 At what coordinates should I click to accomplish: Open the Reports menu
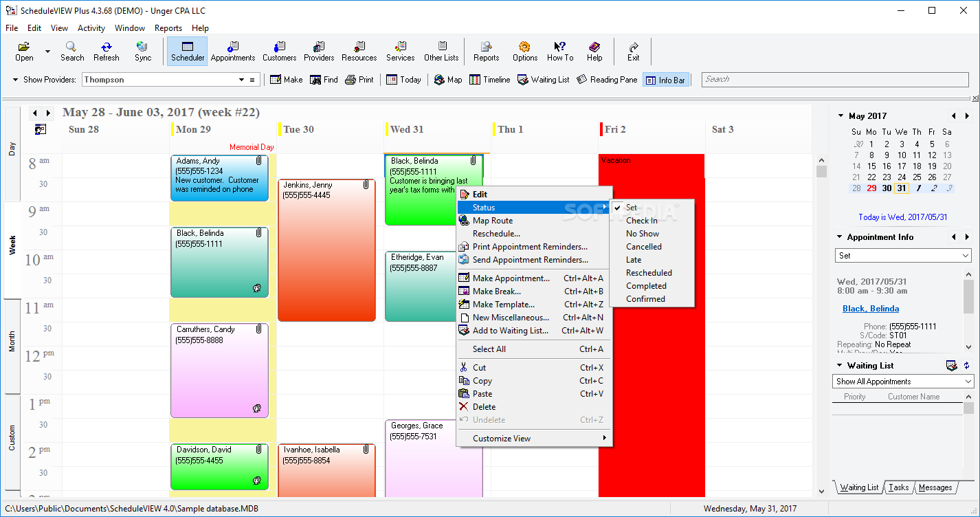click(x=168, y=28)
